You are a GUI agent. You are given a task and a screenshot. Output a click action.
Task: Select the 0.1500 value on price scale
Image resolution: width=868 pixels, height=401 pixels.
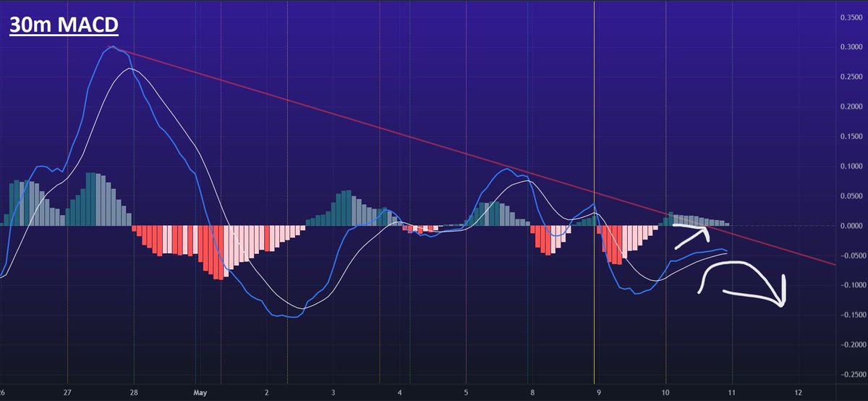click(x=851, y=136)
